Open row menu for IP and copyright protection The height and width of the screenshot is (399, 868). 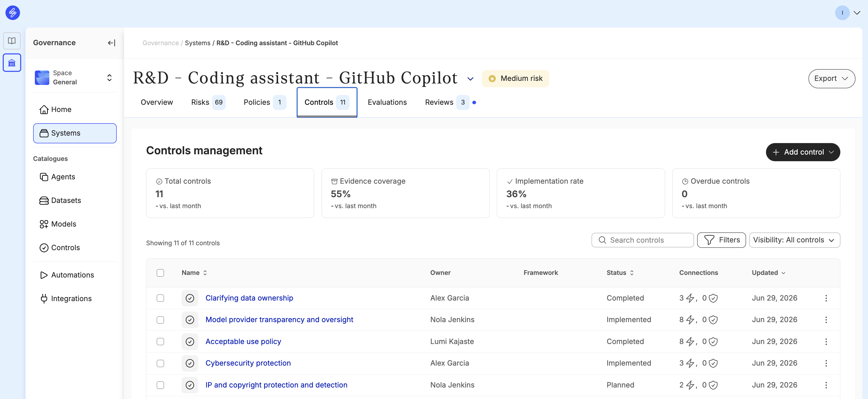(826, 385)
